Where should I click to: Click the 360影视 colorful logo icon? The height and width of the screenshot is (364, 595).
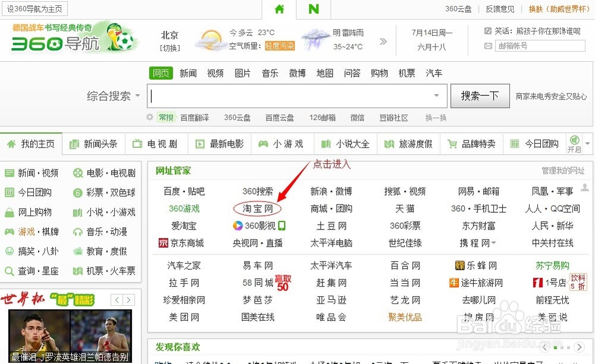click(237, 226)
